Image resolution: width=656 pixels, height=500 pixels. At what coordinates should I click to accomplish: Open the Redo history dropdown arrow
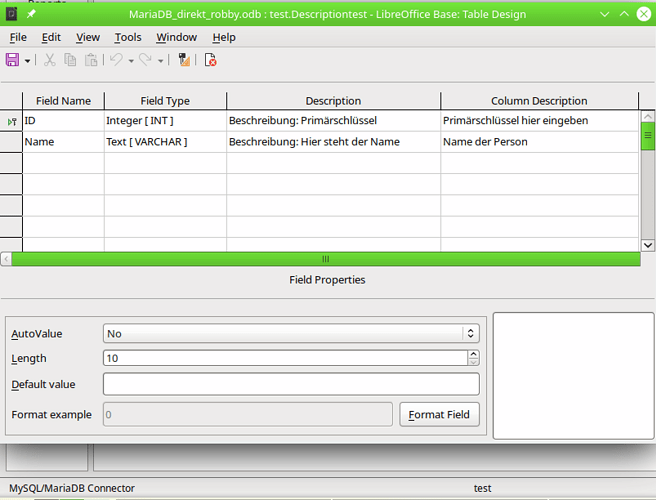(161, 61)
